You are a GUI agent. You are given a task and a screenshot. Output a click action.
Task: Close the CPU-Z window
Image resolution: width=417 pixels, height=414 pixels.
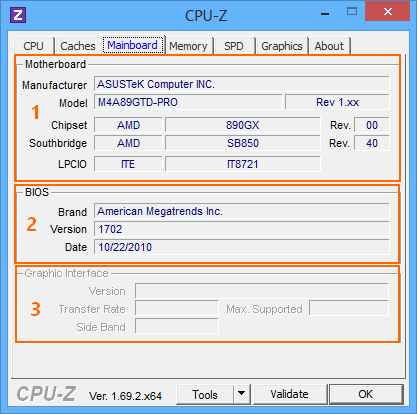[x=388, y=12]
